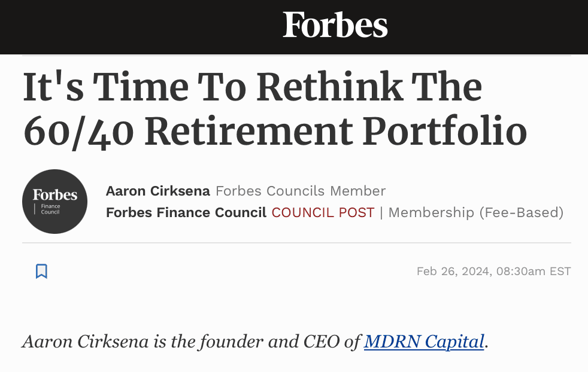Image resolution: width=588 pixels, height=372 pixels.
Task: Open the bold 'Forbes Finance Council' link
Action: 186,212
